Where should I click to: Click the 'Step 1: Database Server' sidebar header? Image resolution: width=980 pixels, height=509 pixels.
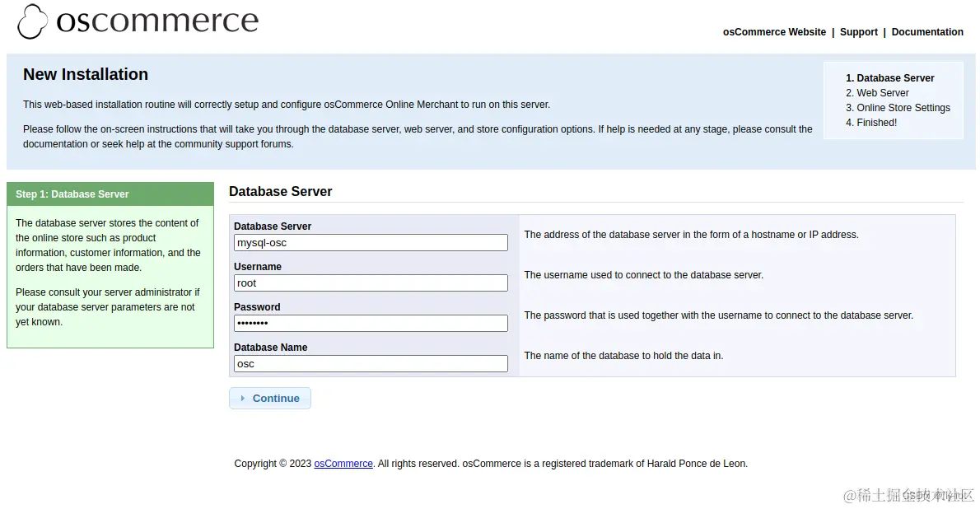point(110,194)
